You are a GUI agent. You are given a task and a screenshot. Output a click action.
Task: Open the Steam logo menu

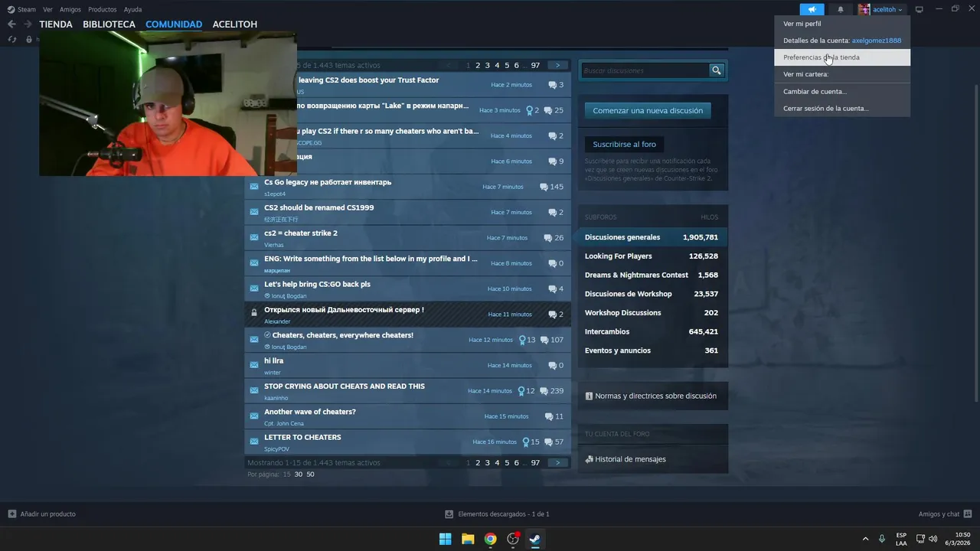tap(21, 9)
